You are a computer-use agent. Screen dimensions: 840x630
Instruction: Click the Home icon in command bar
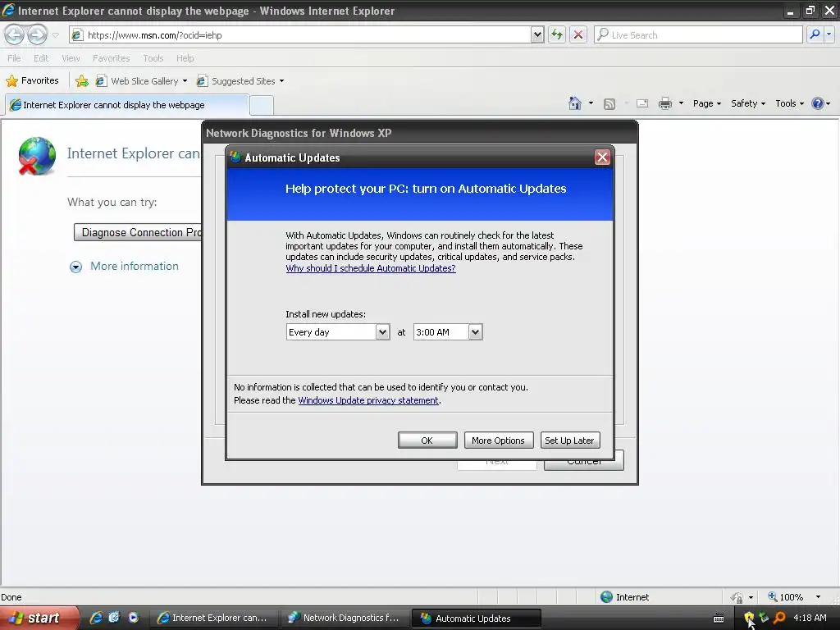click(575, 103)
